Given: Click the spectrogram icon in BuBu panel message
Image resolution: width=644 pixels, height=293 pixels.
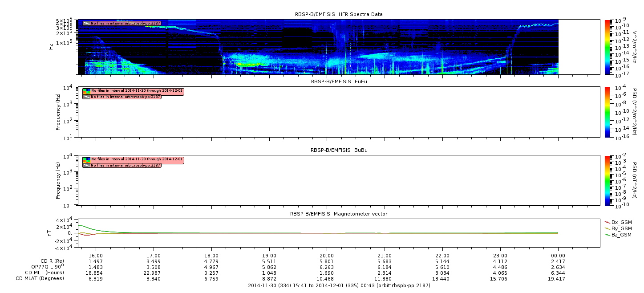Looking at the screenshot, I should pyautogui.click(x=86, y=159).
